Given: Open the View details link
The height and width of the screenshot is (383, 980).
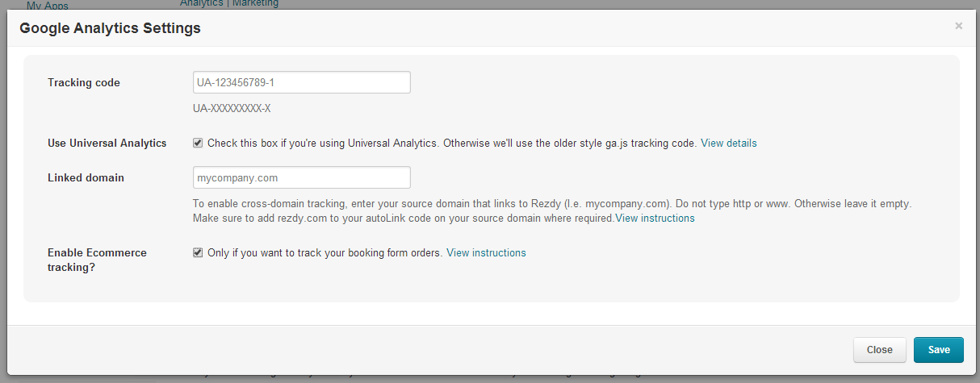Looking at the screenshot, I should (729, 143).
